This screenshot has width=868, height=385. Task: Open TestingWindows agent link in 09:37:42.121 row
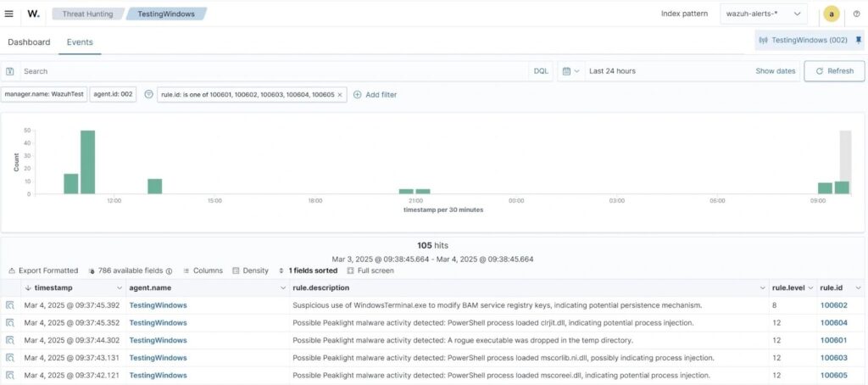158,375
